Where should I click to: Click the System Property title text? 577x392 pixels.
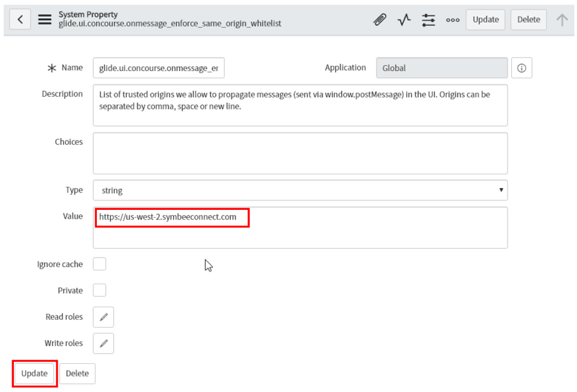(x=88, y=14)
